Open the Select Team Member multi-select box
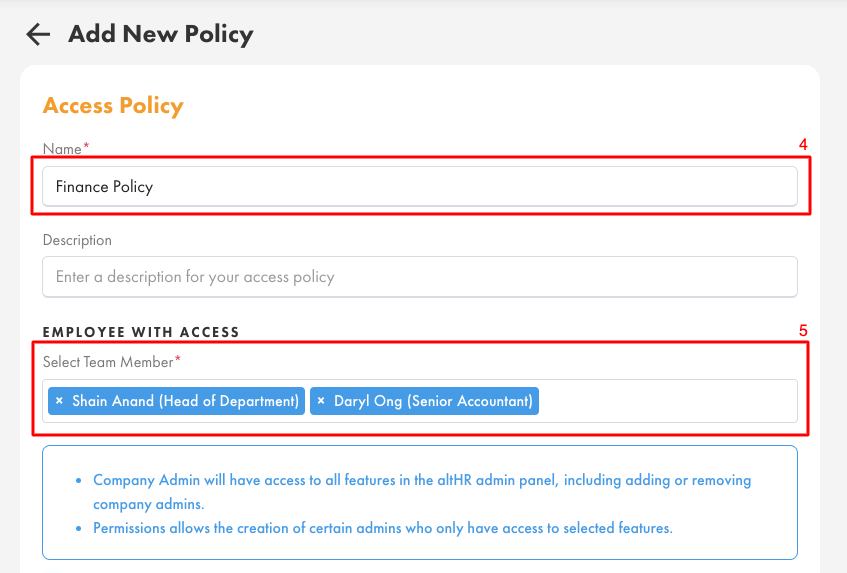 (x=420, y=401)
